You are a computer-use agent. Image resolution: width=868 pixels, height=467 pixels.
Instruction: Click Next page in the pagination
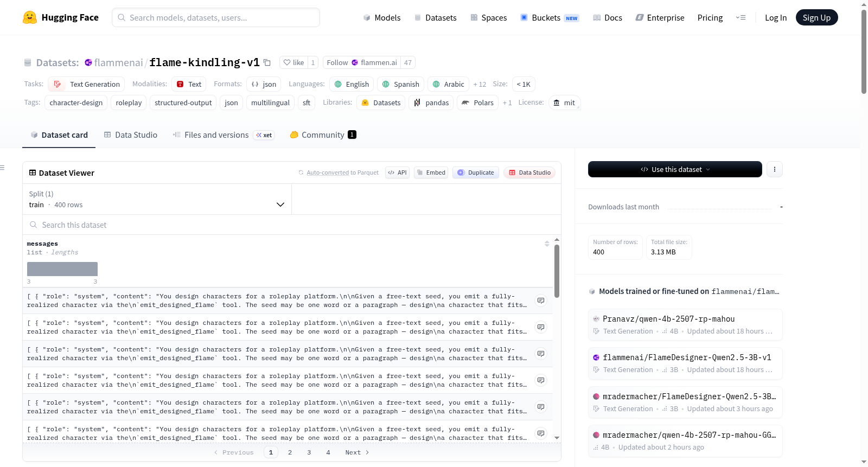click(x=357, y=452)
